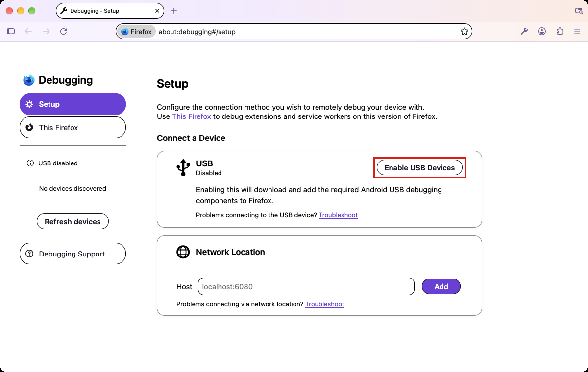Click Refresh devices button
Image resolution: width=588 pixels, height=372 pixels.
coord(73,221)
